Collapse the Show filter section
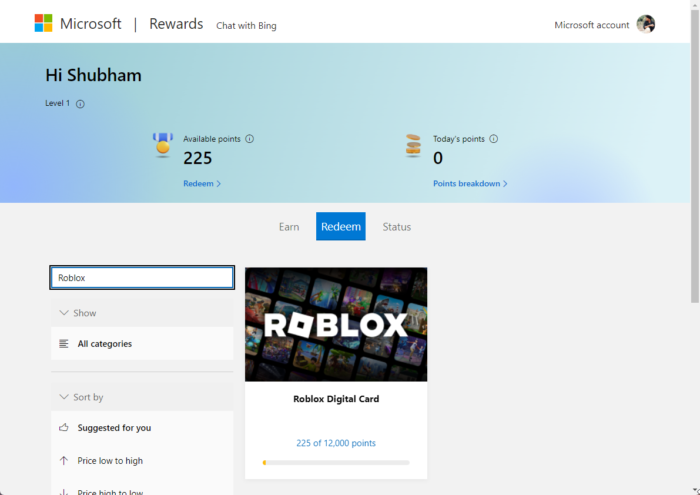 pyautogui.click(x=64, y=313)
